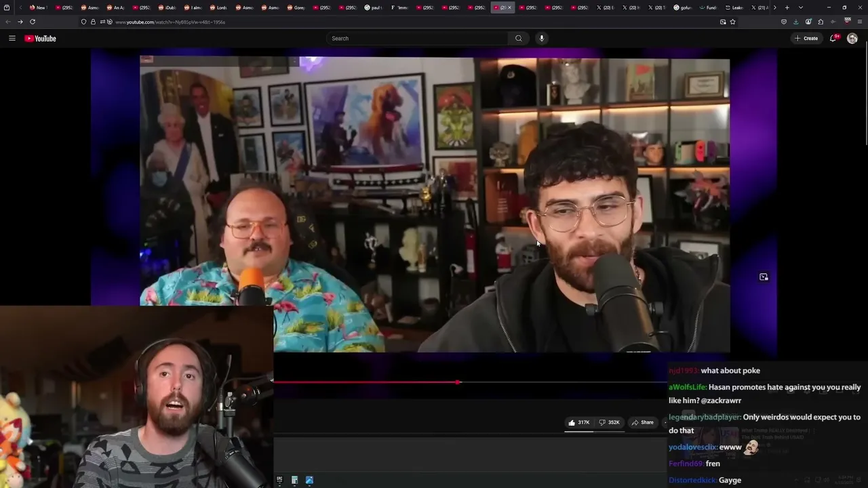Open YouTube notifications bell
Screen dimensions: 868x488
pyautogui.click(x=834, y=38)
